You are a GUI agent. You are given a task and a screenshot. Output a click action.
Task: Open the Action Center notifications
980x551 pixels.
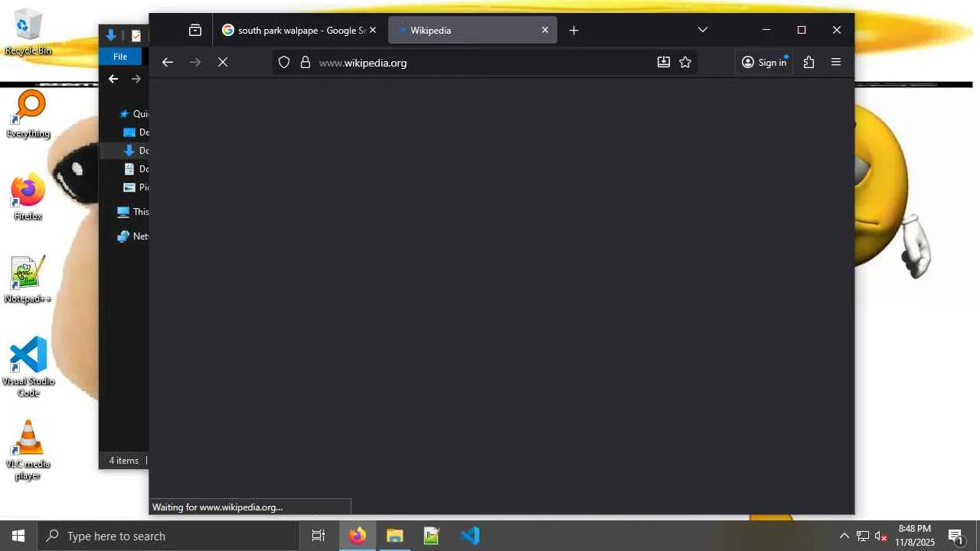(956, 536)
